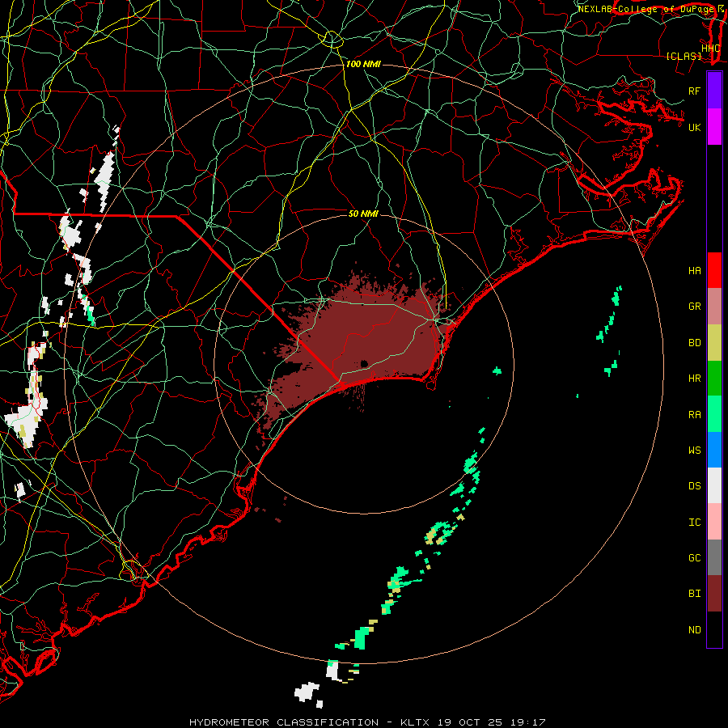Pick the HR green legend swatch
The image size is (728, 728).
coord(714,378)
